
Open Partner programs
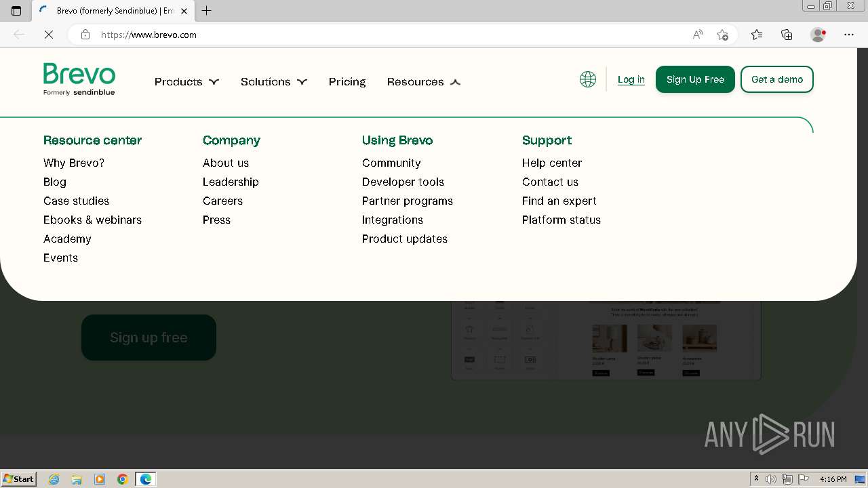(x=408, y=201)
